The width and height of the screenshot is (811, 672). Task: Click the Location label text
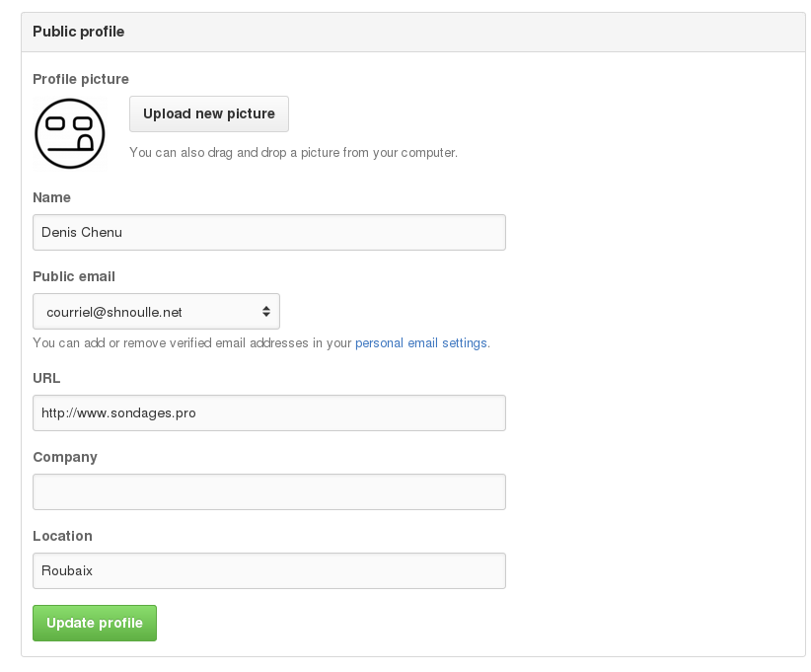click(62, 536)
